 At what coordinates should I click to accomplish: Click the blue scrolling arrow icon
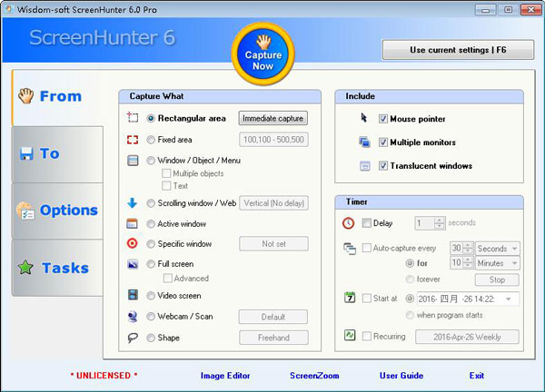(132, 202)
